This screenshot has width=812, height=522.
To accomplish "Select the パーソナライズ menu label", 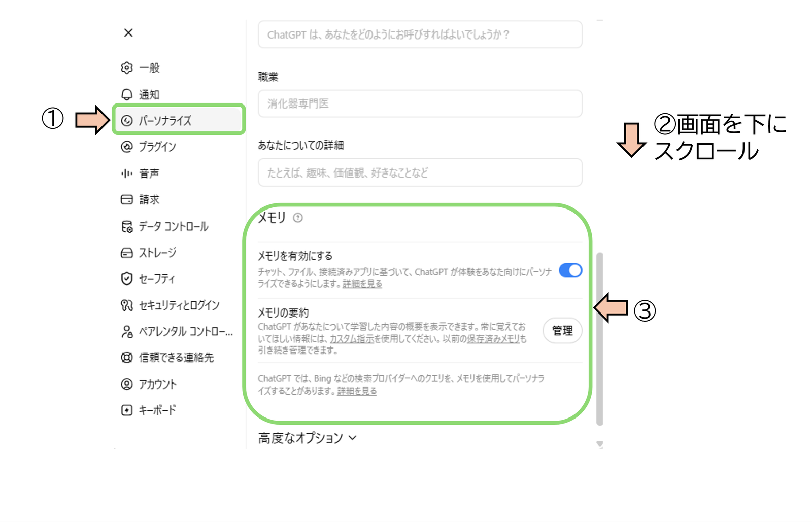I will coord(165,120).
